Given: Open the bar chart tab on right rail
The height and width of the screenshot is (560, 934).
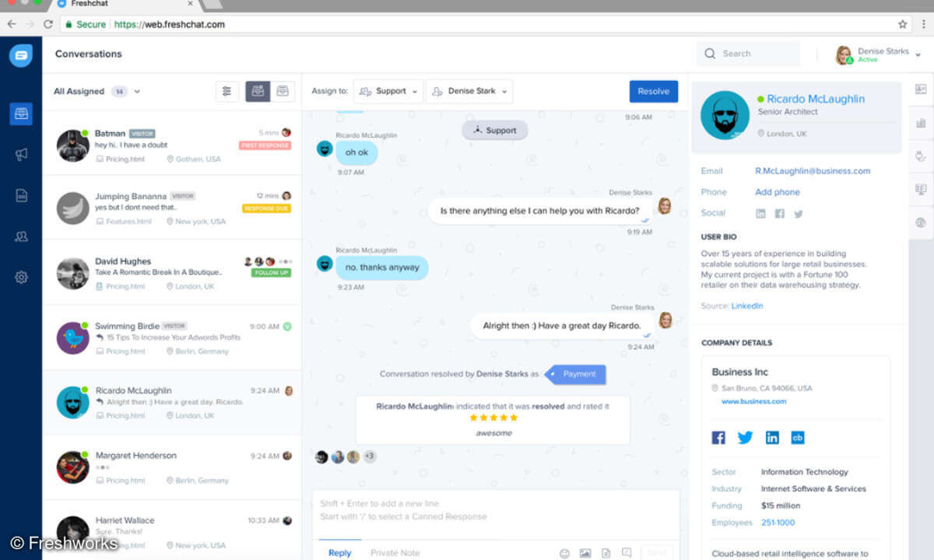Looking at the screenshot, I should tap(922, 123).
